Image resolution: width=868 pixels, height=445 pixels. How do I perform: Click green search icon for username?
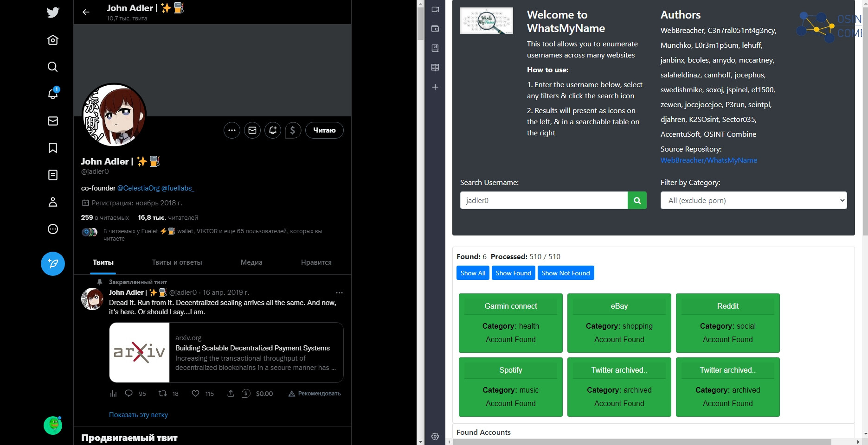click(x=637, y=200)
